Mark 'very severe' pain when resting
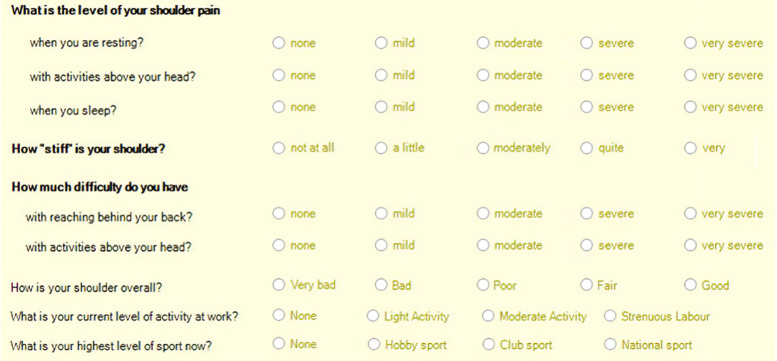 [690, 43]
